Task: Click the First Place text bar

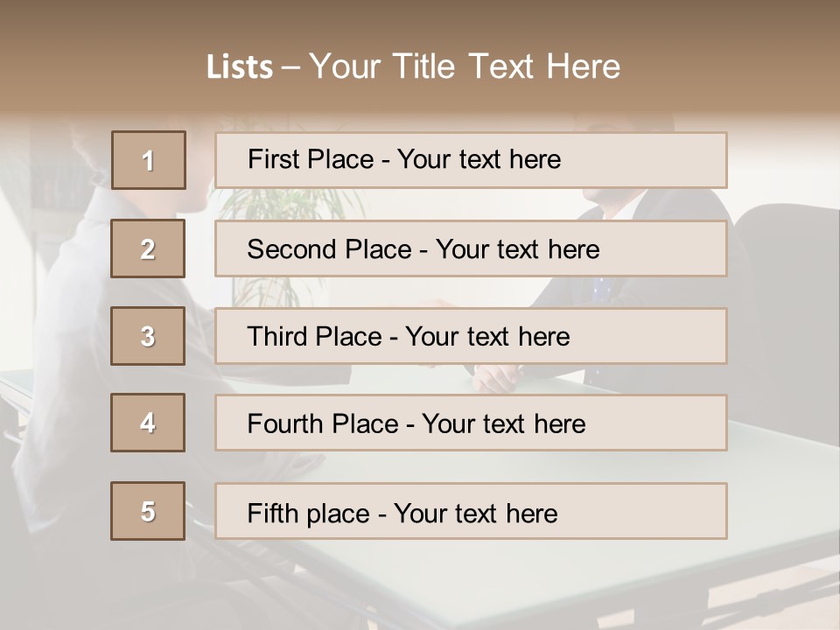Action: coord(471,160)
